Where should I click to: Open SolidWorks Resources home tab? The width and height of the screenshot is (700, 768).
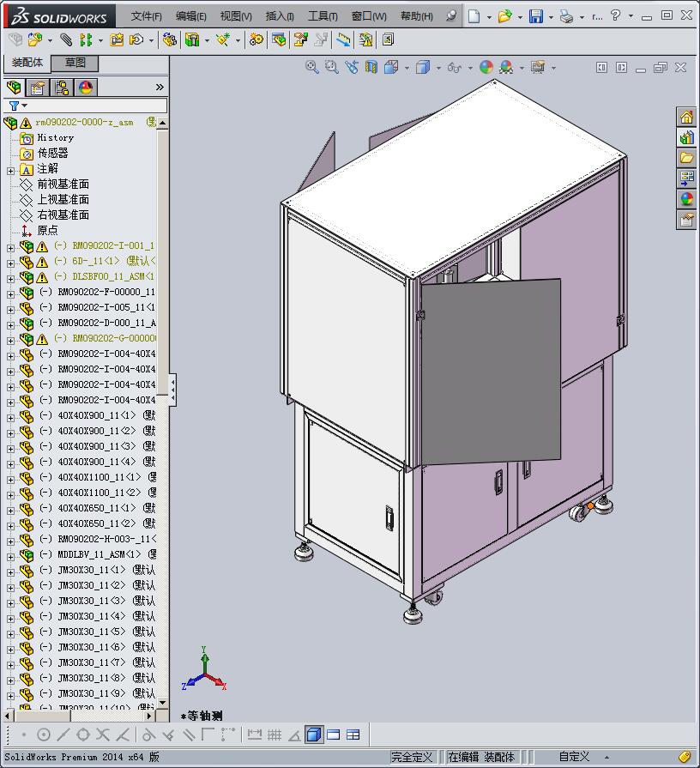click(686, 117)
